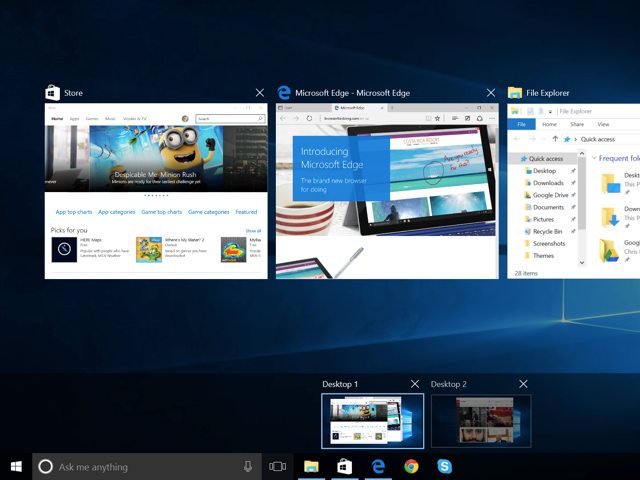Click the Introducing Microsoft Edge blue banner
640x480 pixels.
click(x=341, y=169)
